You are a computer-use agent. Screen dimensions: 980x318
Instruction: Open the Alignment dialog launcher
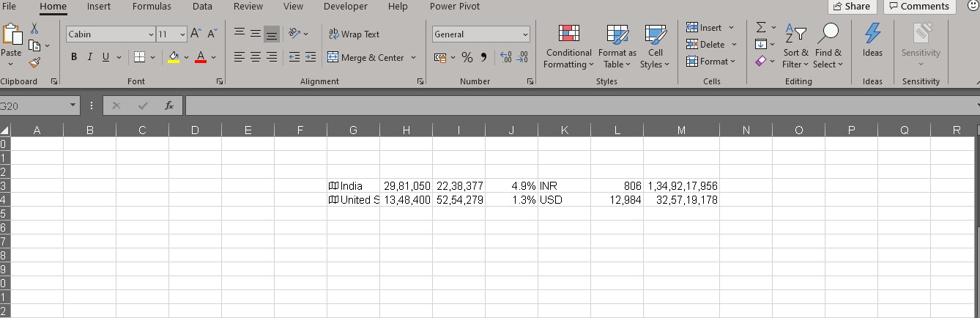pos(420,81)
